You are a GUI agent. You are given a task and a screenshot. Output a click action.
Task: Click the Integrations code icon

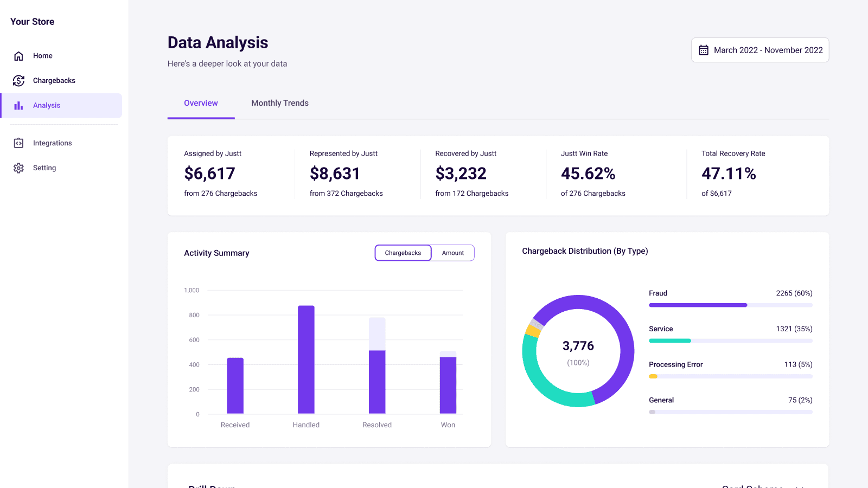tap(18, 143)
